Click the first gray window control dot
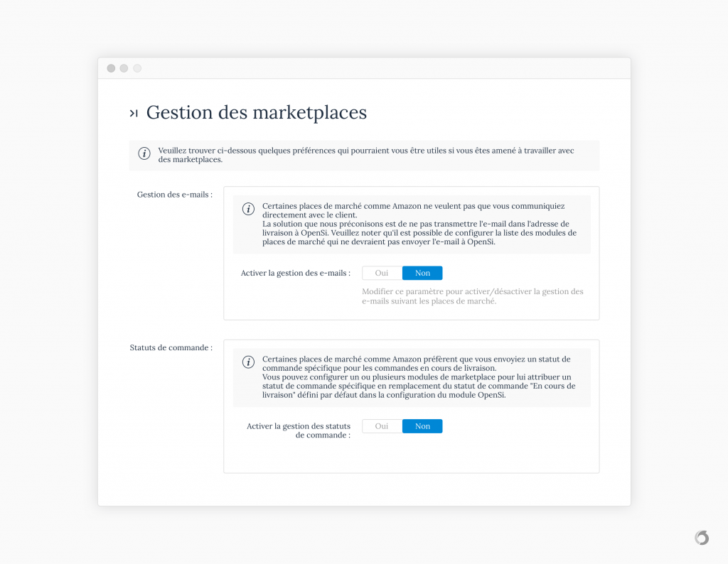 (111, 68)
